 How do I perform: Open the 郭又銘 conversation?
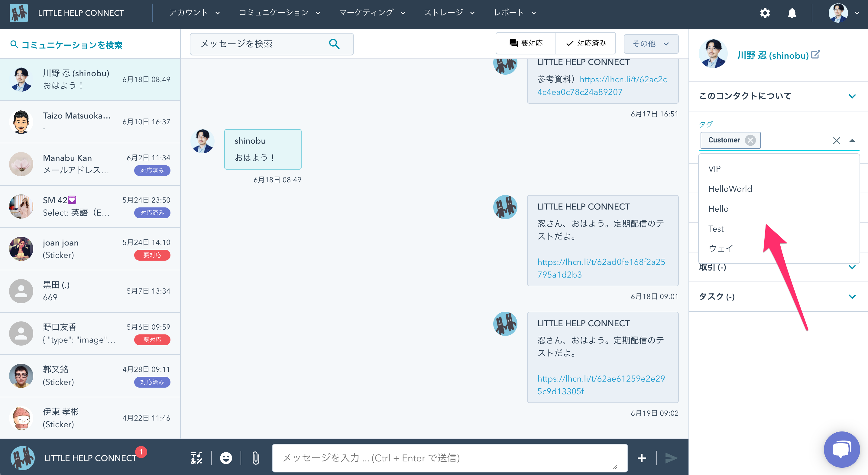(90, 376)
